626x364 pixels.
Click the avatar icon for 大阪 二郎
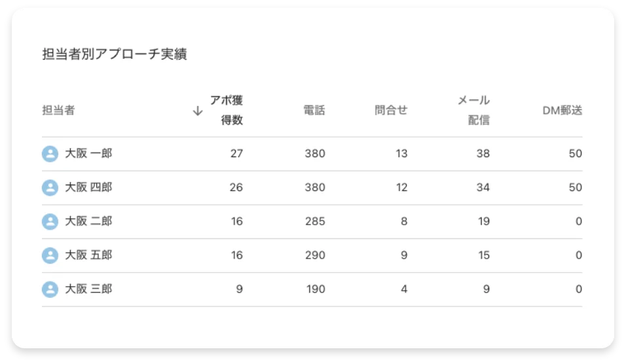pos(50,221)
